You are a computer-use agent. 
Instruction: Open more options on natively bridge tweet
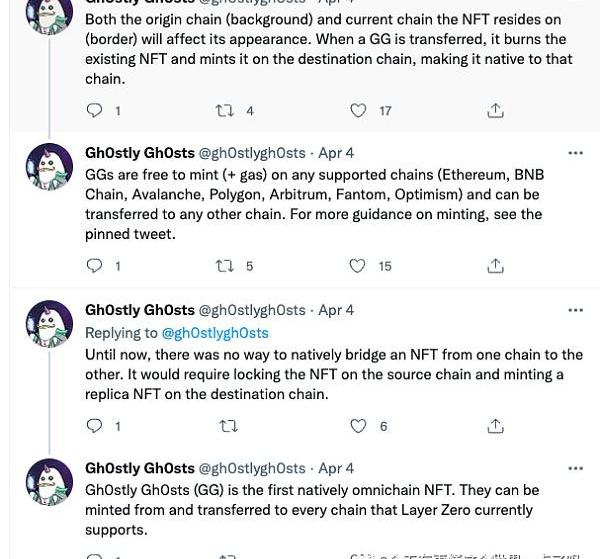tap(575, 310)
